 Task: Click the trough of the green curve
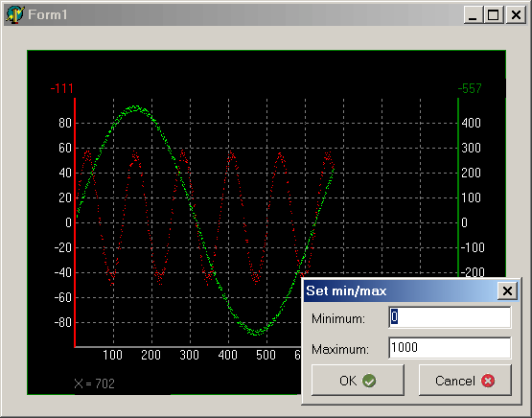(x=257, y=333)
